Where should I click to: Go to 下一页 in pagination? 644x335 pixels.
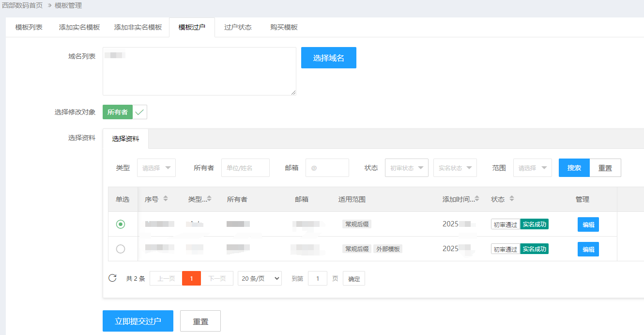(217, 278)
